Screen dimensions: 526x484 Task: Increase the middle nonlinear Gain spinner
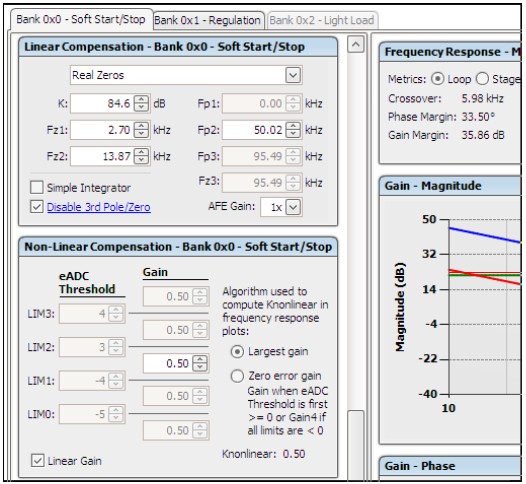200,360
